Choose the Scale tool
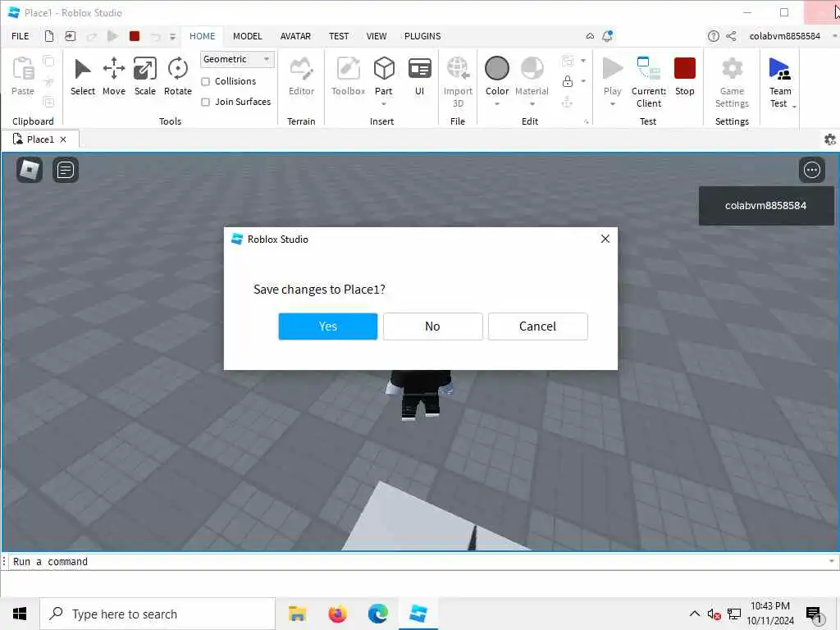The width and height of the screenshot is (840, 630). coord(144,76)
